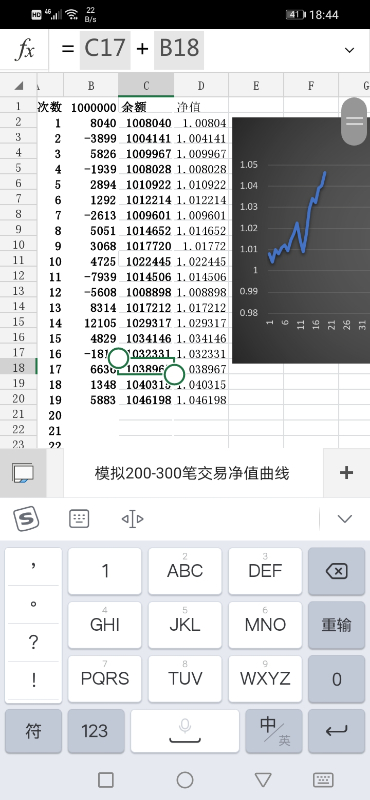Image resolution: width=370 pixels, height=800 pixels.
Task: Tap the microphone space bar
Action: click(x=185, y=731)
